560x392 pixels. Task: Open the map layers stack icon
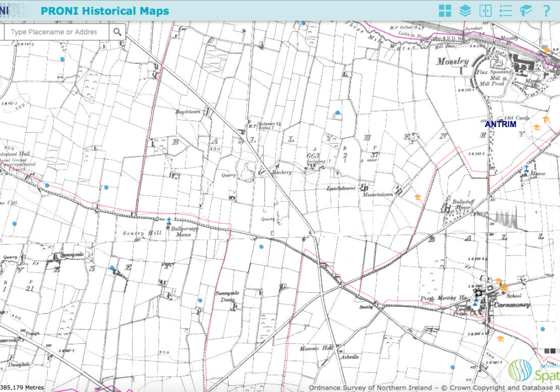[465, 11]
